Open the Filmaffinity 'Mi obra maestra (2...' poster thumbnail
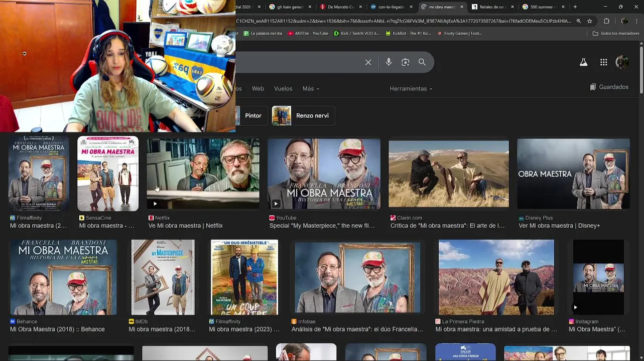The height and width of the screenshot is (361, 644). (39, 173)
